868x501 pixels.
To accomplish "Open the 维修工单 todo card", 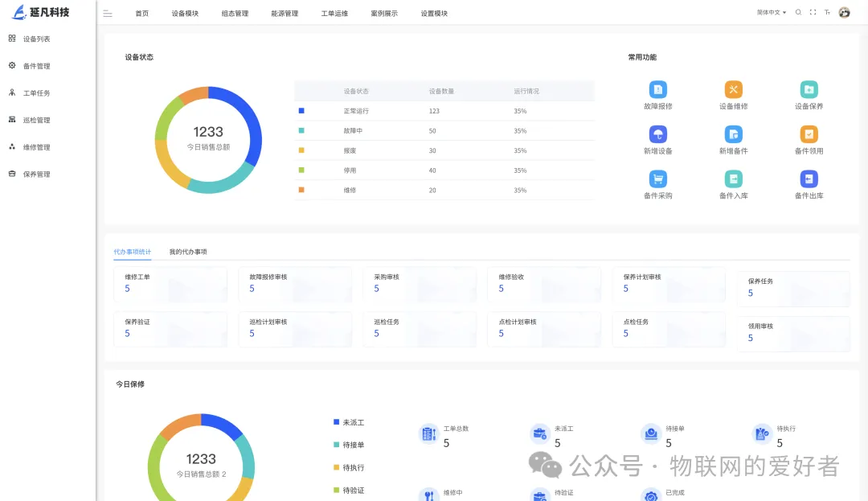I will 170,285.
